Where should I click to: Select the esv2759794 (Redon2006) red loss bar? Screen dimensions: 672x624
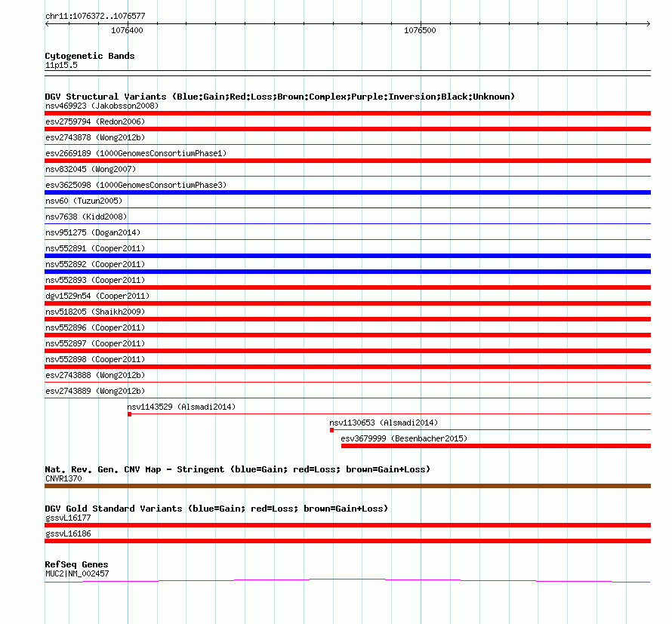347,129
